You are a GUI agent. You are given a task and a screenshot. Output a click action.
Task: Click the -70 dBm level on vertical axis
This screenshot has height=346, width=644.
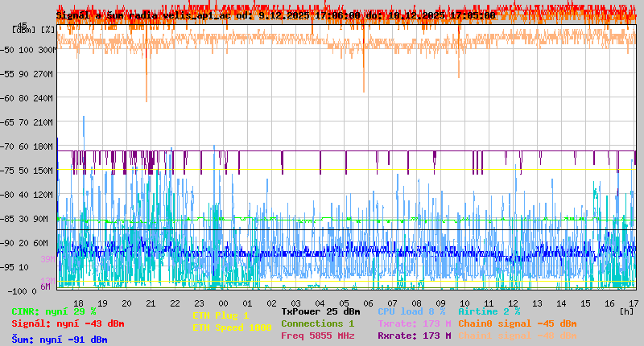pos(21,146)
